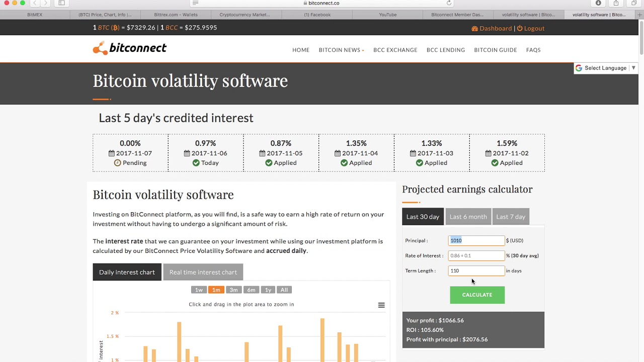This screenshot has width=644, height=362.
Task: Click the 1.59% interest value
Action: point(507,143)
